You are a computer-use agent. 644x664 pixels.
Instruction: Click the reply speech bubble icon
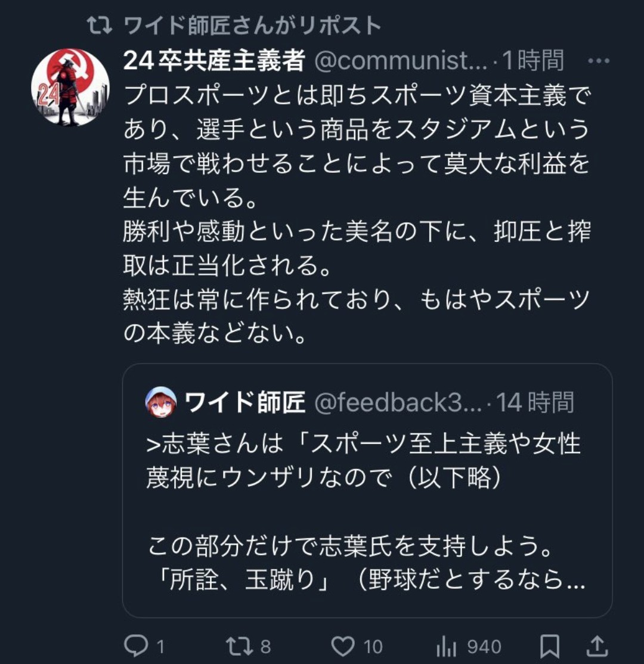136,646
